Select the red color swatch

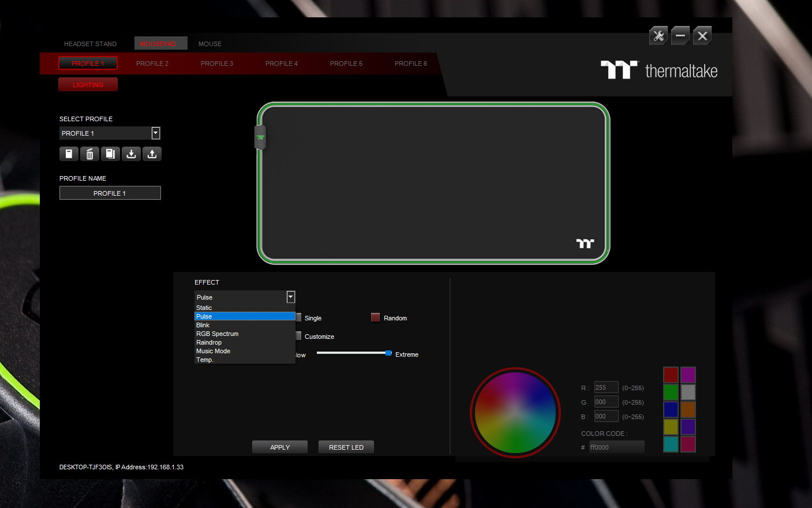(671, 375)
